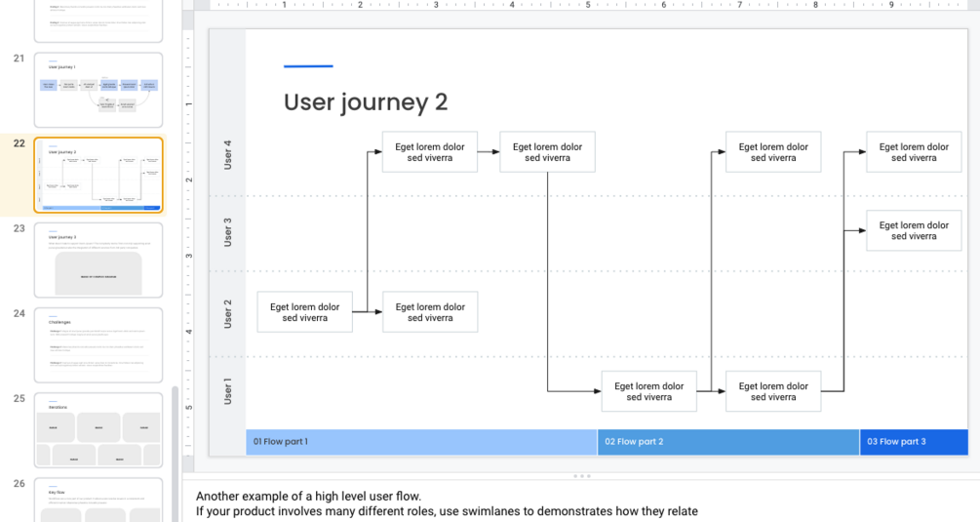Open slide 24 Challenges thumbnail
Screen dimensions: 980x522
(98, 345)
